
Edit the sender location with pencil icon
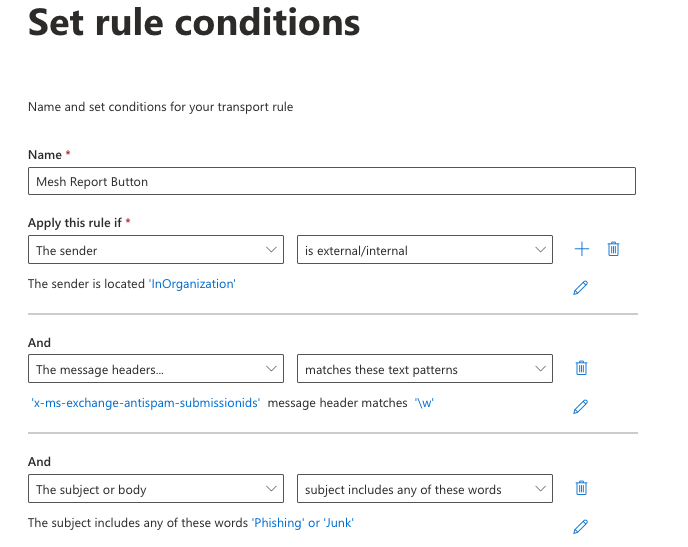tap(580, 287)
